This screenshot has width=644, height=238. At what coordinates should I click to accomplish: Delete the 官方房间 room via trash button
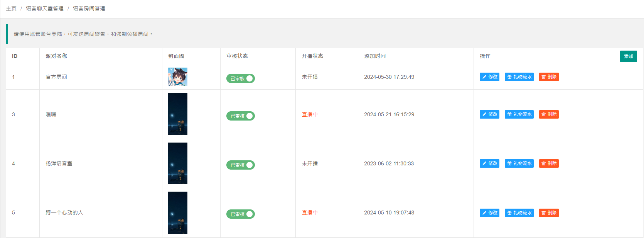[549, 77]
